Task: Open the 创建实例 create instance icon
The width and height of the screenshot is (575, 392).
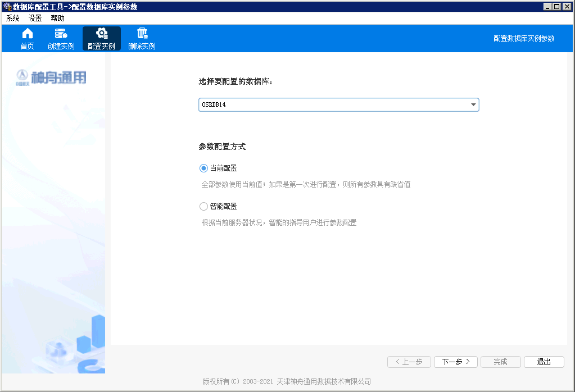Action: [61, 34]
